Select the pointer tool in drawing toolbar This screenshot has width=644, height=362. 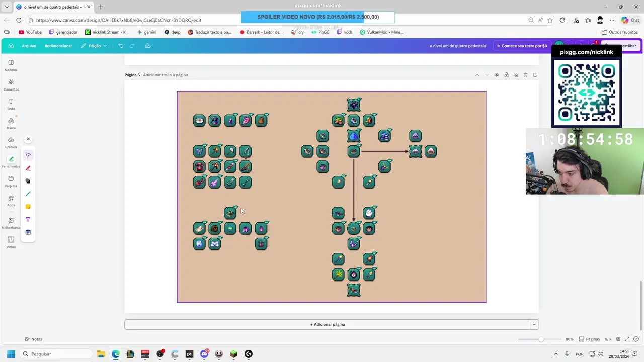click(x=28, y=155)
